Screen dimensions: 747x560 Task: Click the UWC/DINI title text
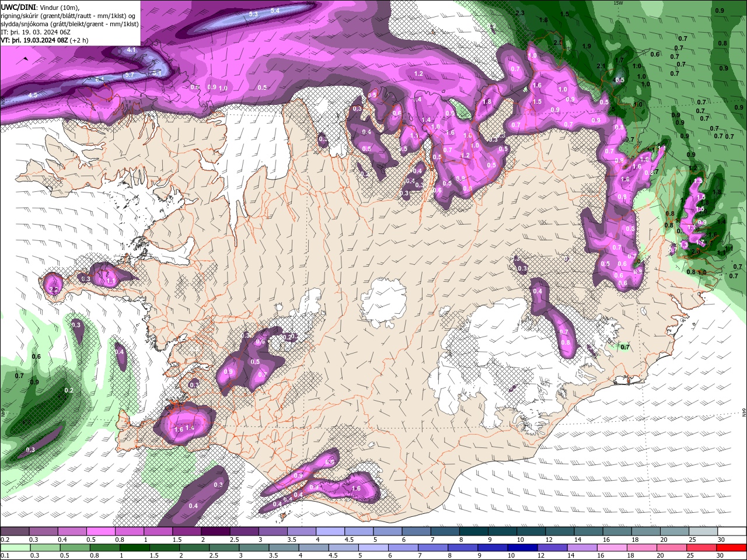pyautogui.click(x=19, y=7)
